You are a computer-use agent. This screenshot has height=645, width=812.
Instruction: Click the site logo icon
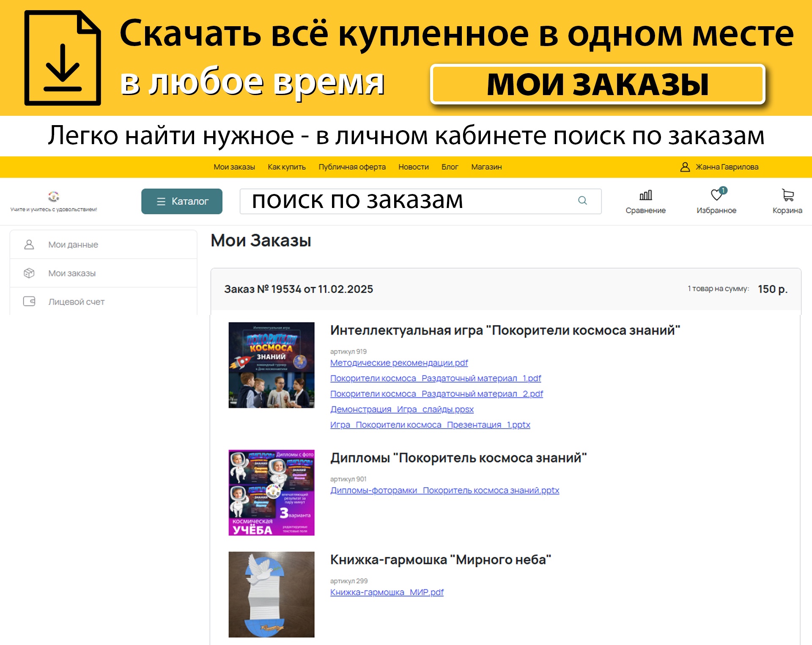(x=54, y=197)
